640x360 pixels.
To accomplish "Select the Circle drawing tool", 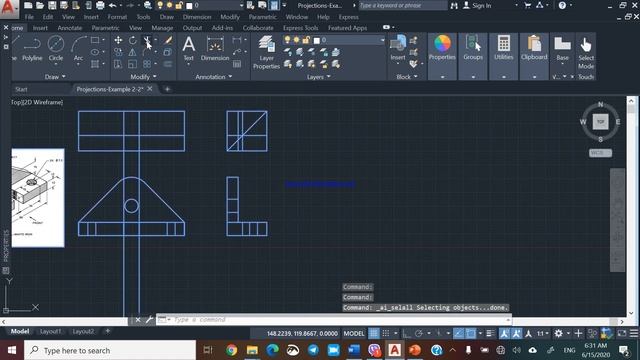I will pos(56,49).
